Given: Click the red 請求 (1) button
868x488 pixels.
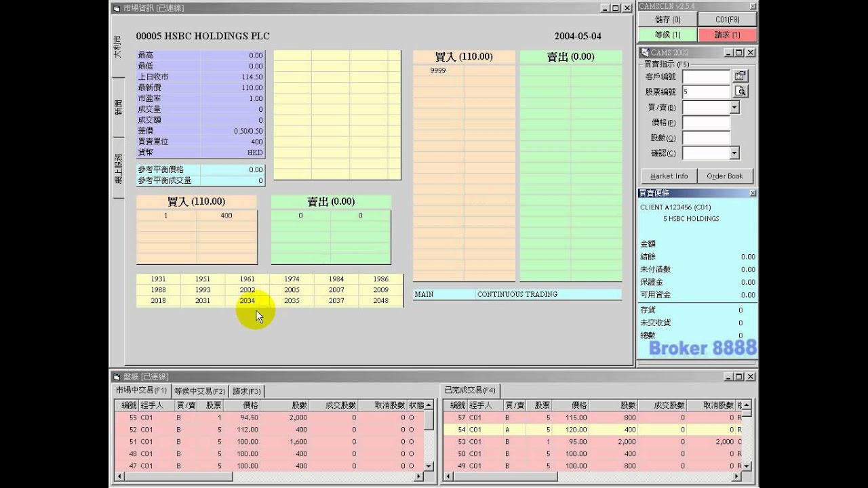Looking at the screenshot, I should point(728,35).
